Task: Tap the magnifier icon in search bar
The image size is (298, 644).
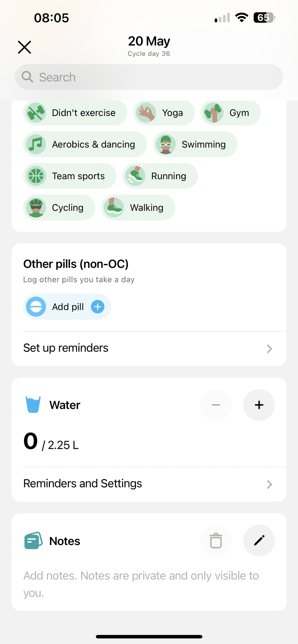Action: coord(27,77)
